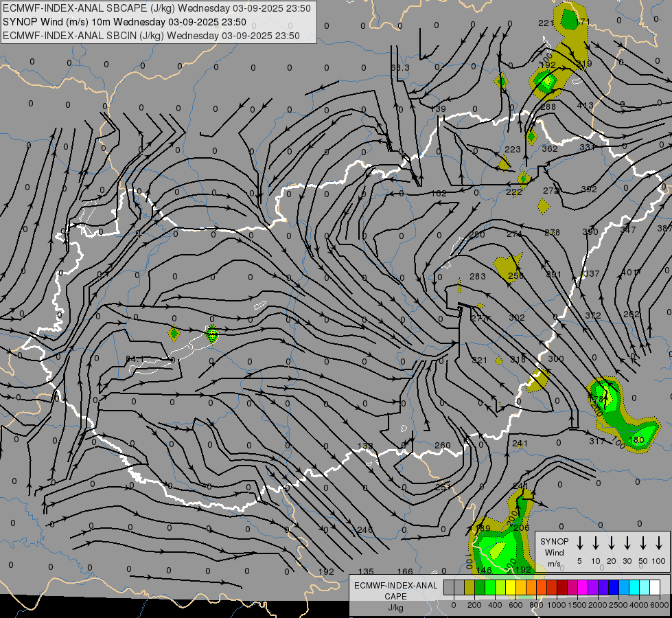Click the map value '166'

(405, 571)
